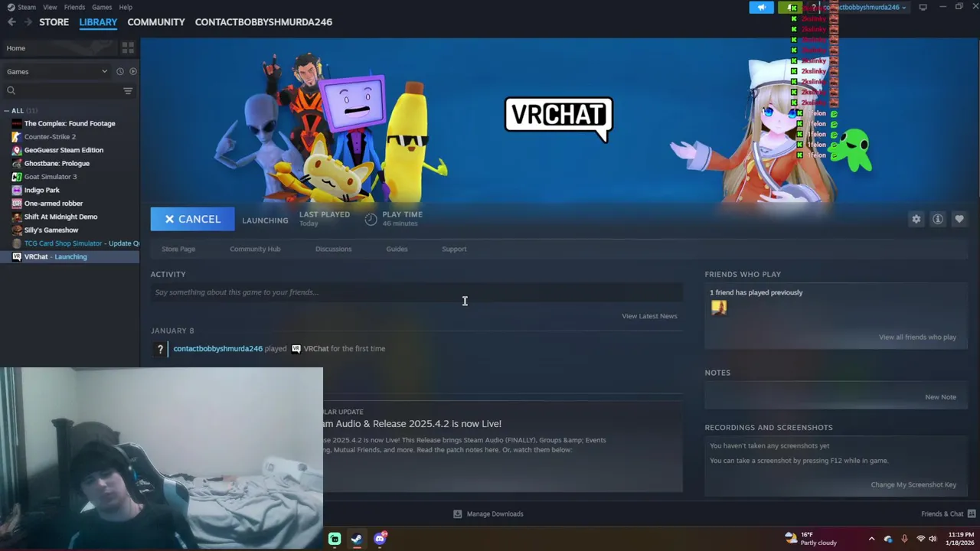Click the microphone tray icon

pos(904,539)
